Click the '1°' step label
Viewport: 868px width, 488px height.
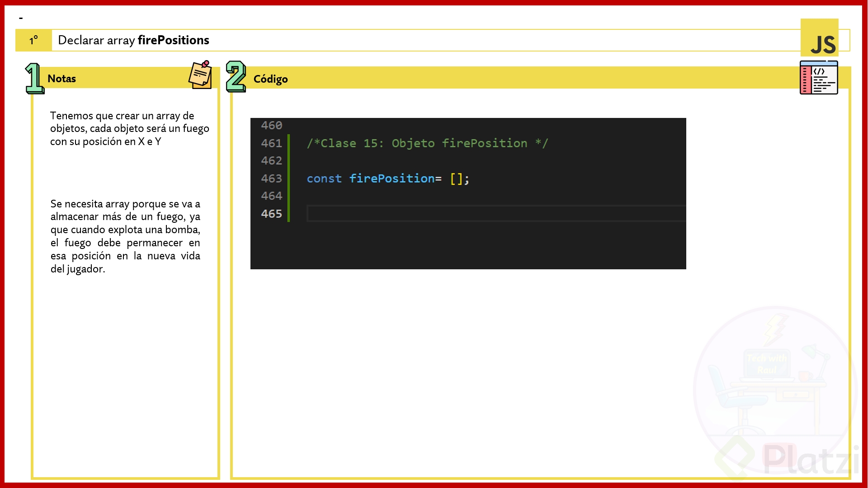click(x=33, y=40)
